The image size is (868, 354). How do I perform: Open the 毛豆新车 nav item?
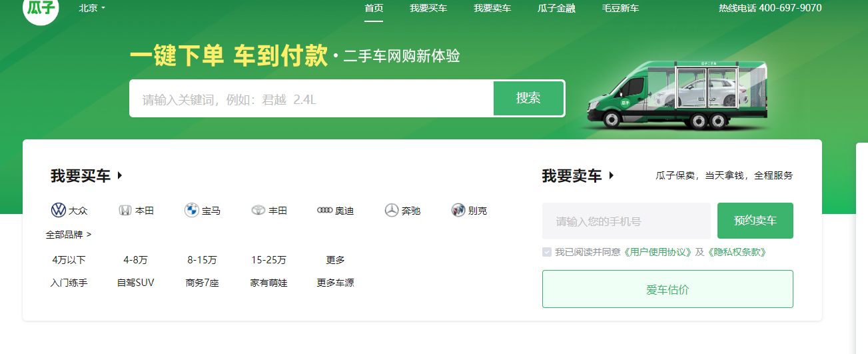click(620, 8)
